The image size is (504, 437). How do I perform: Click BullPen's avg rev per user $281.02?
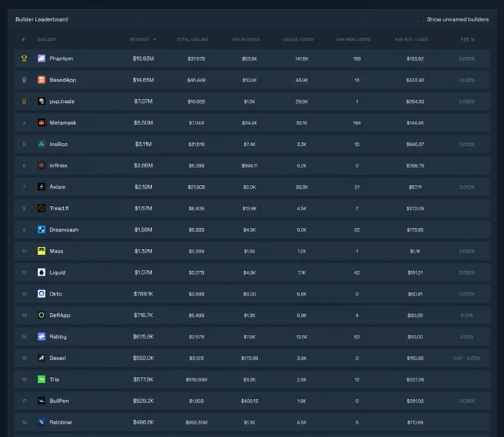(x=415, y=401)
